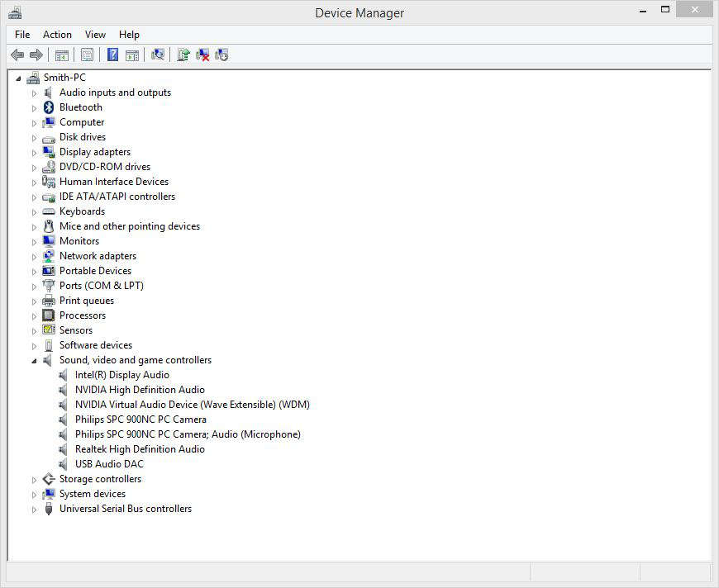Open the Help menu
The height and width of the screenshot is (588, 719).
click(129, 35)
